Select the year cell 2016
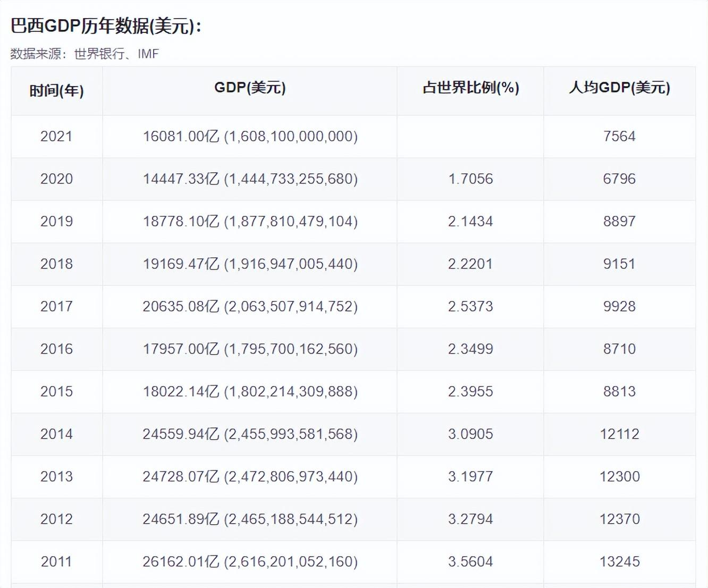This screenshot has width=708, height=588. pyautogui.click(x=56, y=349)
